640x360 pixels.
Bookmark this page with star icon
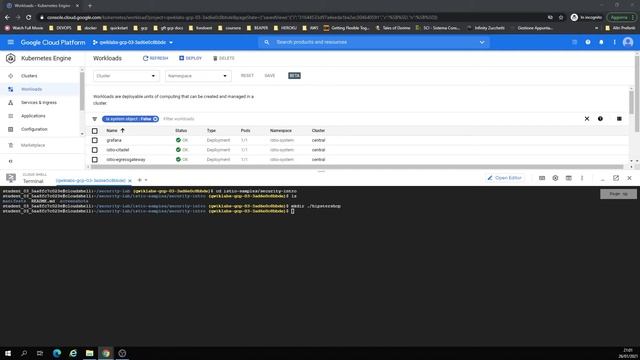(561, 17)
